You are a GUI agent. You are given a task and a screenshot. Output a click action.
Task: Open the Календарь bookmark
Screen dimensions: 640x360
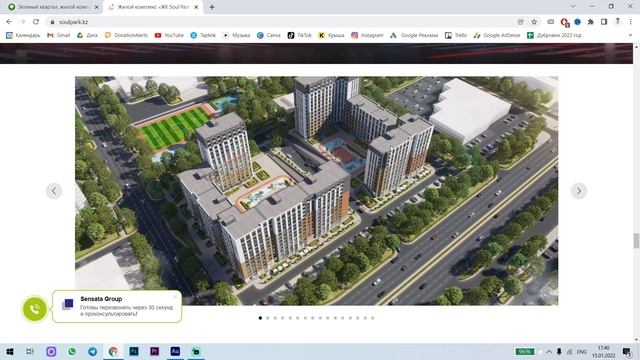[23, 36]
